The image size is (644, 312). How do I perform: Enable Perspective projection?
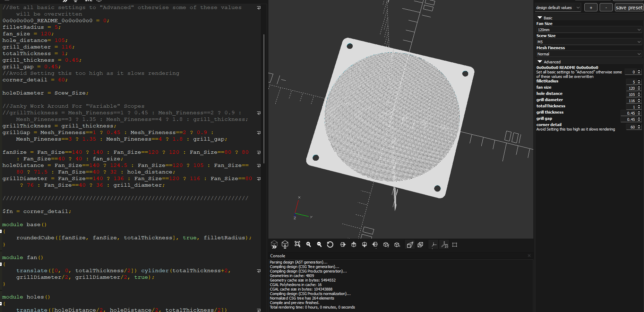(x=410, y=245)
